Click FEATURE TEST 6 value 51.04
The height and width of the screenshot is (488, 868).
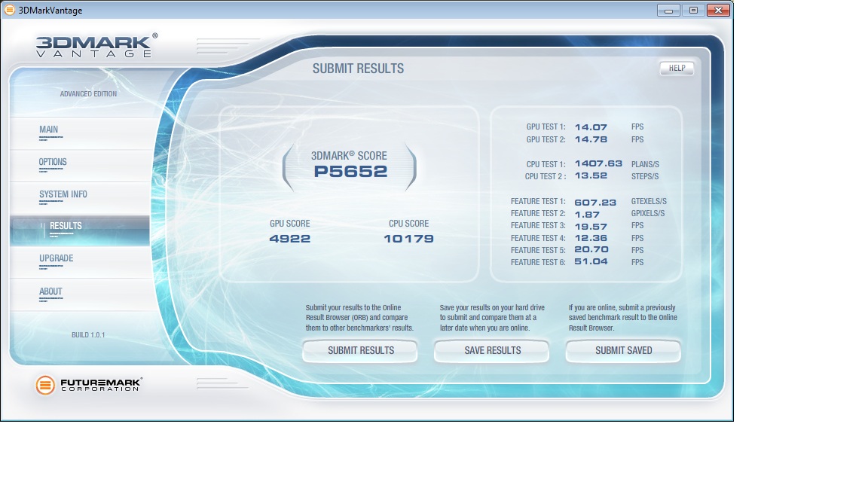tap(591, 262)
